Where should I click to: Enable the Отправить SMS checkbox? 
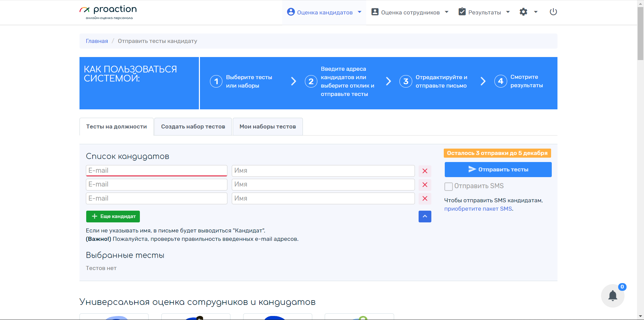pos(448,186)
